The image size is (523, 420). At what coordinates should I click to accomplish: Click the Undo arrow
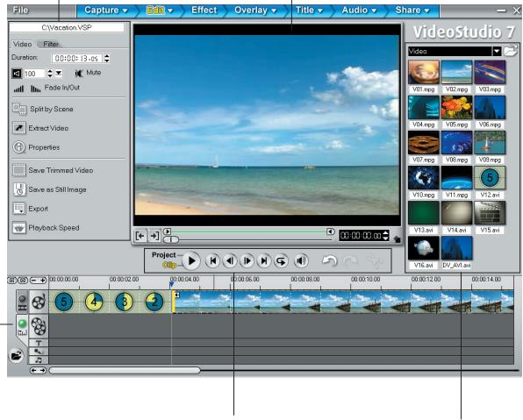[330, 261]
